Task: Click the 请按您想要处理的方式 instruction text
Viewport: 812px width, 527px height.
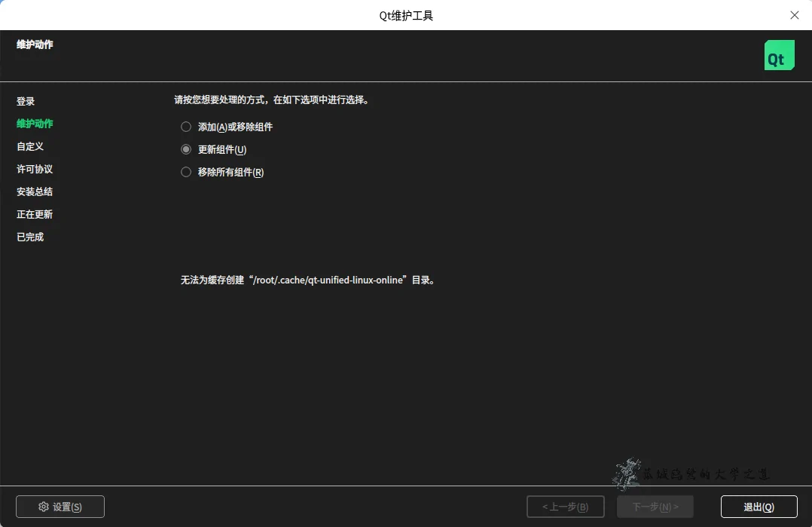Action: tap(271, 100)
